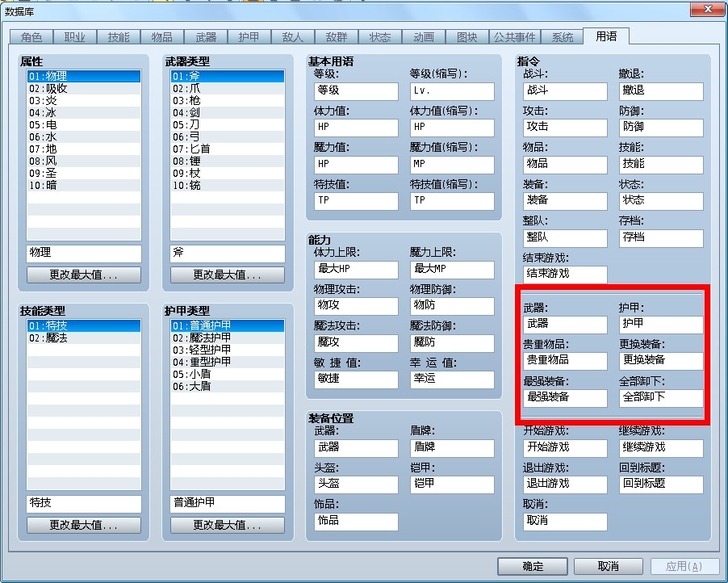Select 04:剑 in the 武器类型 list

click(228, 112)
